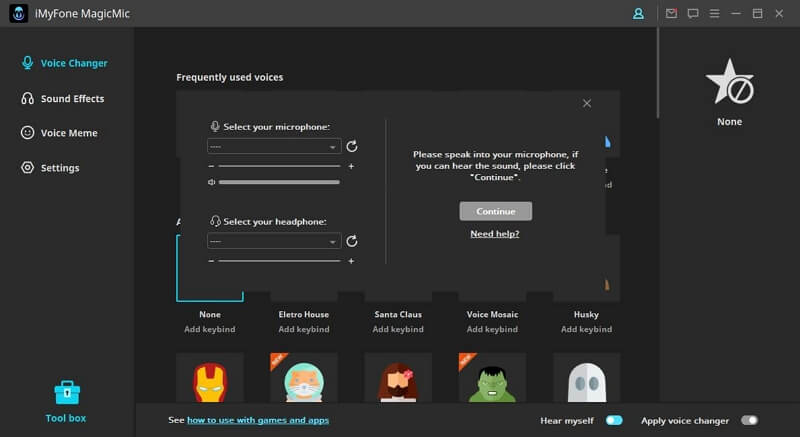The width and height of the screenshot is (800, 437).
Task: Switch to the Voice Meme section
Action: tap(59, 133)
